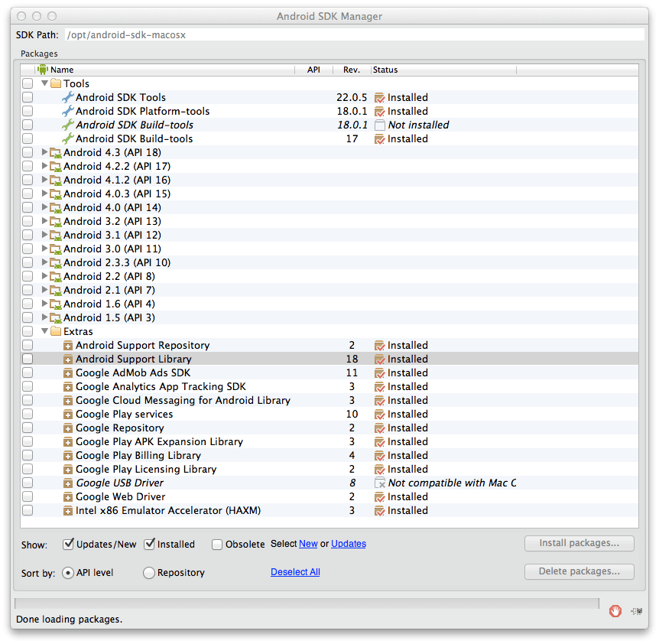
Task: Click the green wrench icon of Build-tools 18.0.1
Action: pos(68,125)
